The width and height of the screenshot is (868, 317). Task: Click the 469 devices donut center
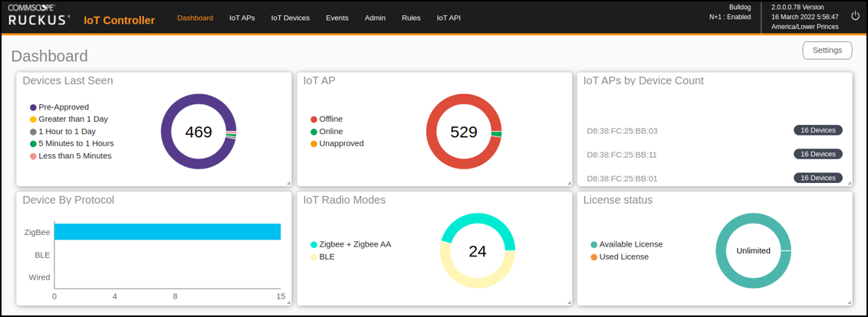coord(199,132)
